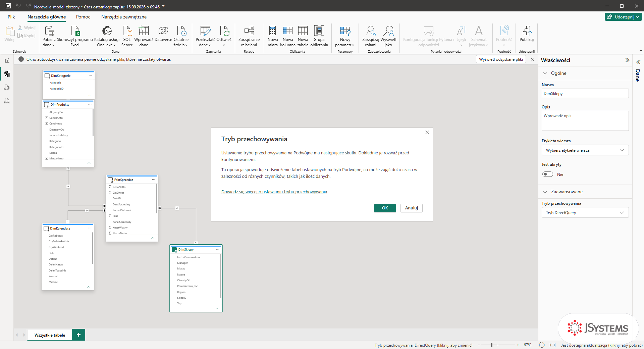Open DAX query view in left sidebar
The width and height of the screenshot is (644, 349).
coord(7,87)
